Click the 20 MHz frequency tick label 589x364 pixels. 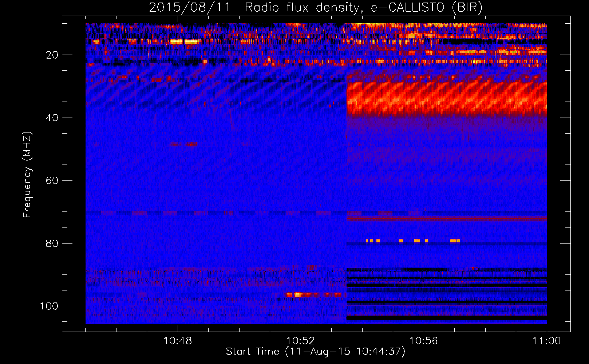[x=52, y=55]
